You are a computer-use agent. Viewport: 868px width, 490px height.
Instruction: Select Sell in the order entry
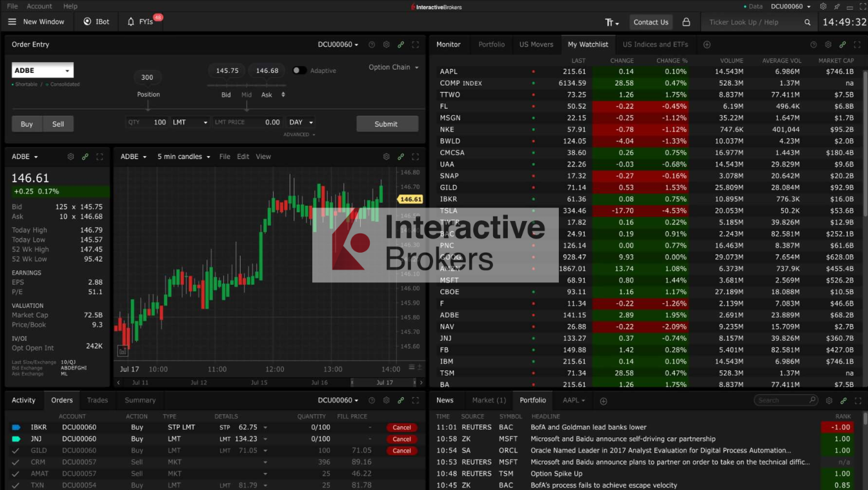[x=58, y=124]
